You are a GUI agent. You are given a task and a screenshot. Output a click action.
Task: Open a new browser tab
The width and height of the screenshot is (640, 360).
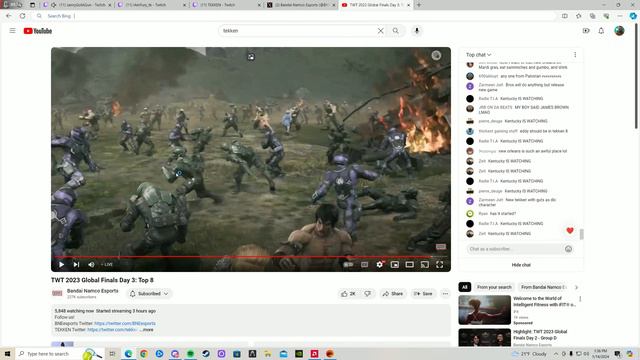tap(419, 5)
